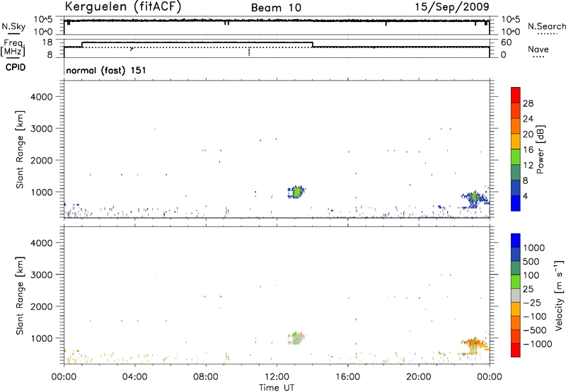Click the '28' label on Power colorbar
The height and width of the screenshot is (392, 566).
[528, 103]
